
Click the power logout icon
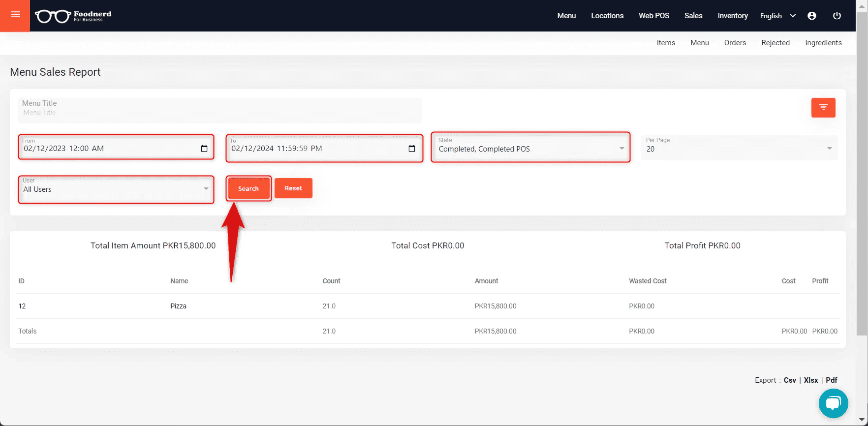(837, 16)
